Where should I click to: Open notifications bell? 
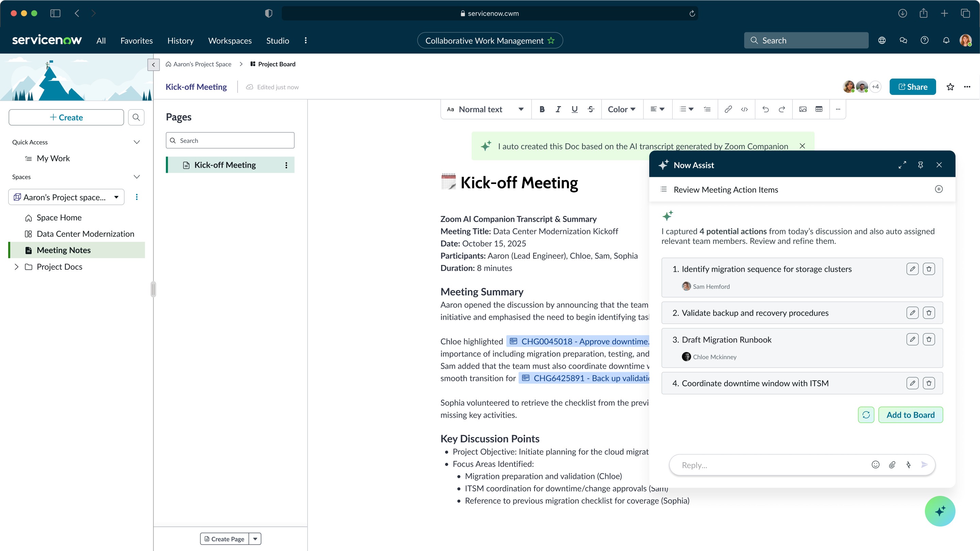(946, 41)
